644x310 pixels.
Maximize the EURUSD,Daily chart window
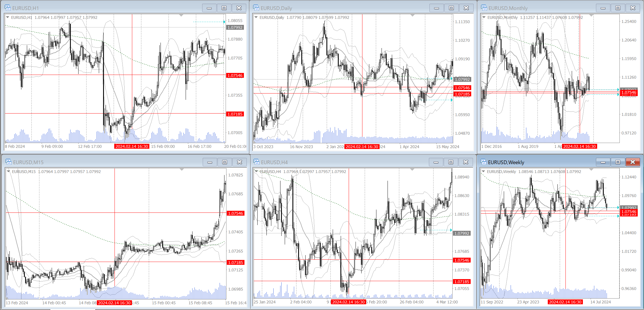452,8
